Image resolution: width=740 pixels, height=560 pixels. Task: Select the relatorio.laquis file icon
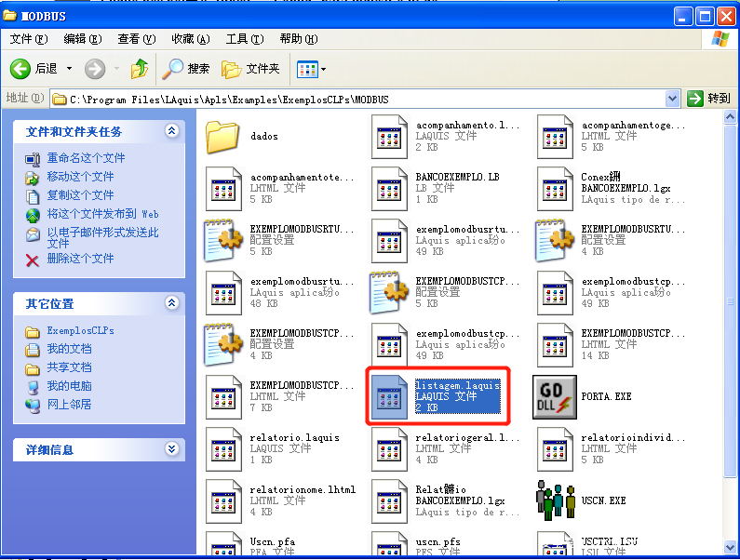point(223,449)
